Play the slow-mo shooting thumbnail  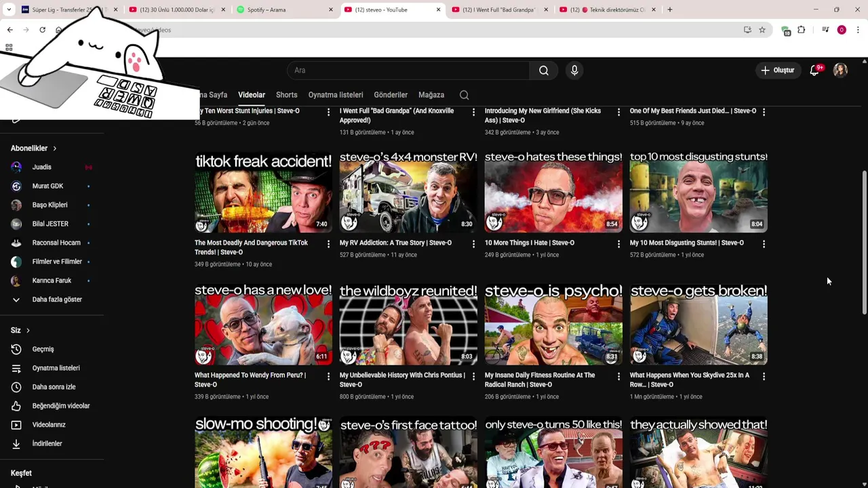(263, 453)
